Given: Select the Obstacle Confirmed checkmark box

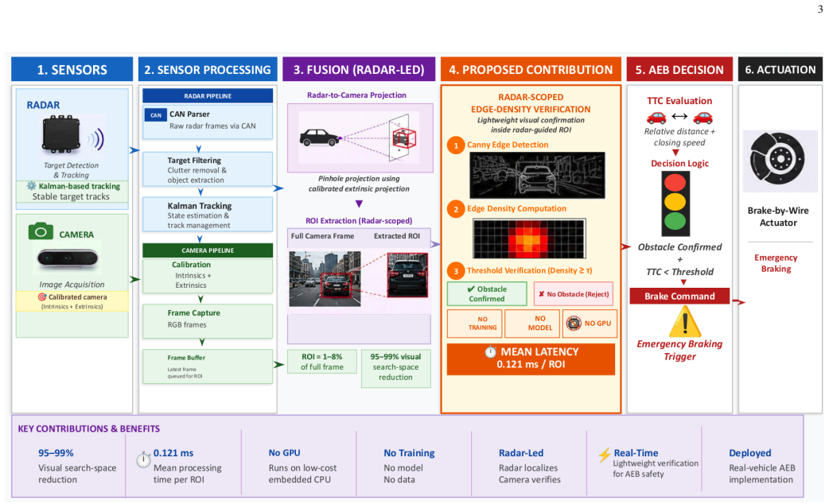Looking at the screenshot, I should pyautogui.click(x=487, y=294).
